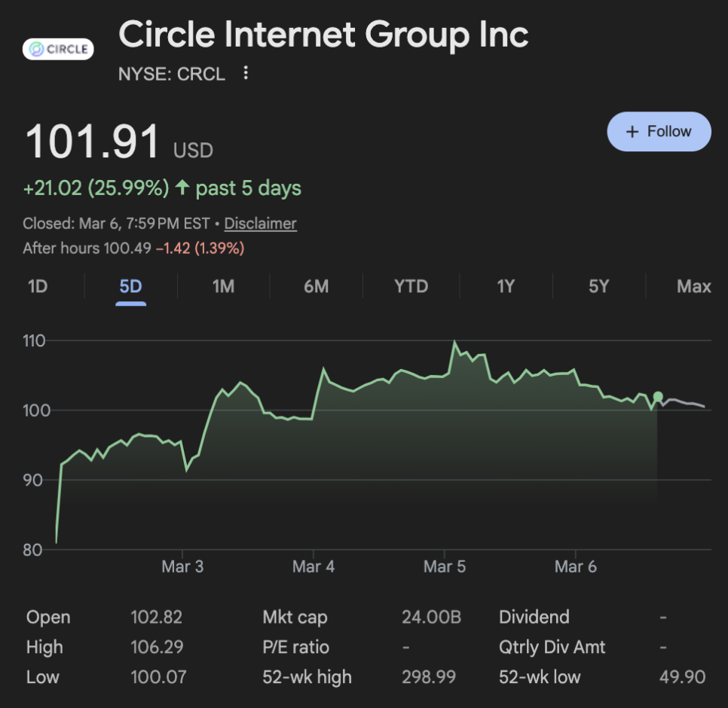Select the 5D time range tab
The image size is (728, 708).
point(130,286)
